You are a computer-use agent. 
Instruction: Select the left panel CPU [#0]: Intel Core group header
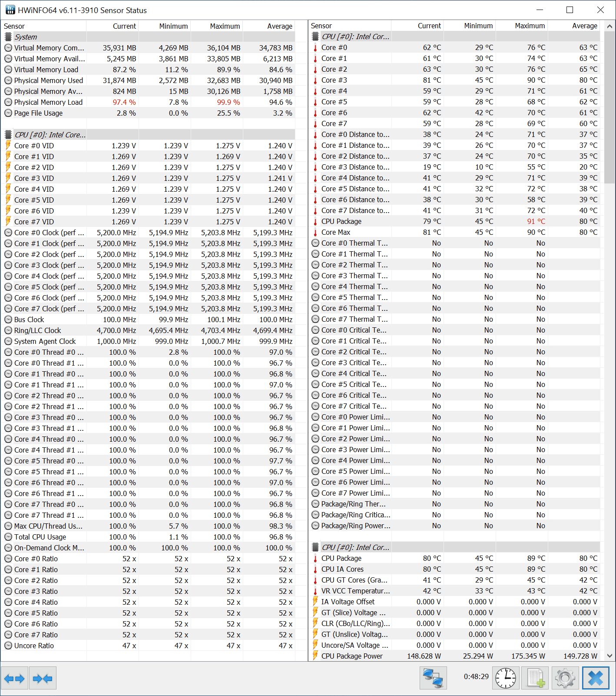point(148,135)
